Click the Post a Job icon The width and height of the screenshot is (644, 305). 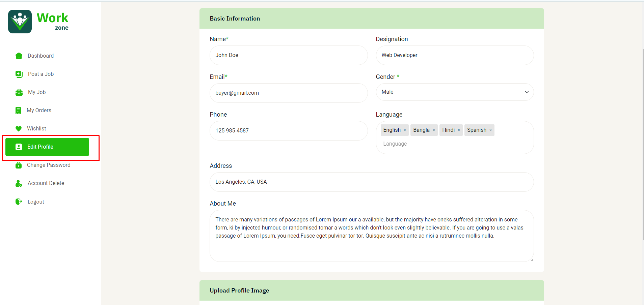[x=19, y=74]
